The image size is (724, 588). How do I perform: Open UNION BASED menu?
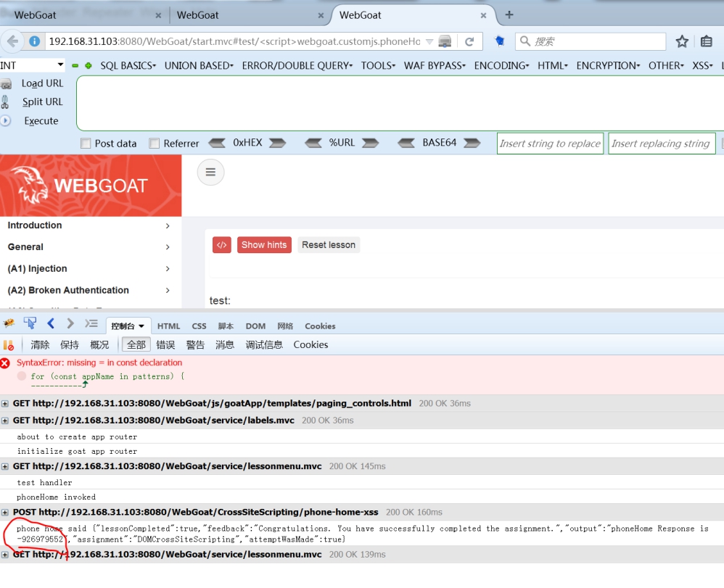(x=199, y=65)
